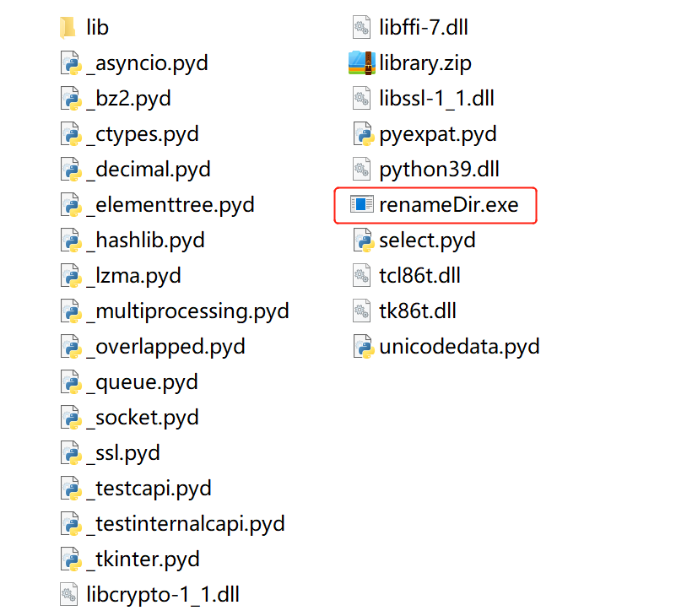Select the pyexpat.pyd file icon
Viewport: 676px width, 616px height.
pos(362,134)
